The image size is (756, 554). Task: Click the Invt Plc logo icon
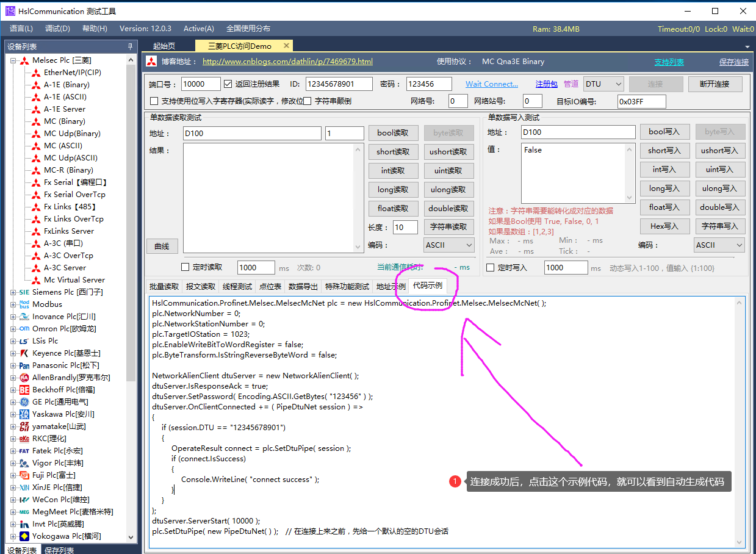pyautogui.click(x=24, y=524)
